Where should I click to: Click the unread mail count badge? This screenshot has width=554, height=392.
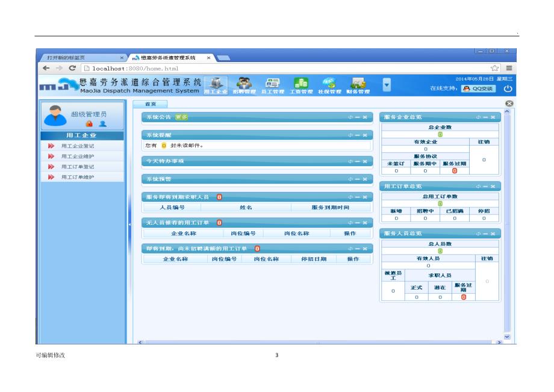tap(164, 146)
